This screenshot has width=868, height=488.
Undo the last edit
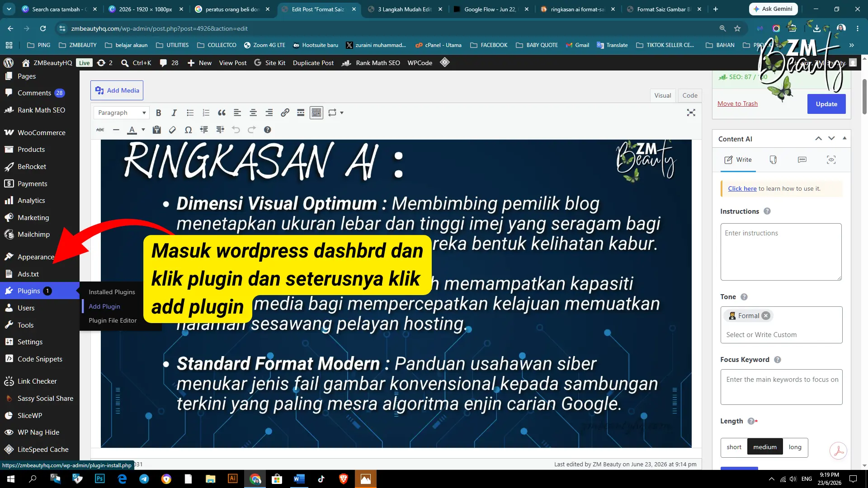[x=236, y=130]
